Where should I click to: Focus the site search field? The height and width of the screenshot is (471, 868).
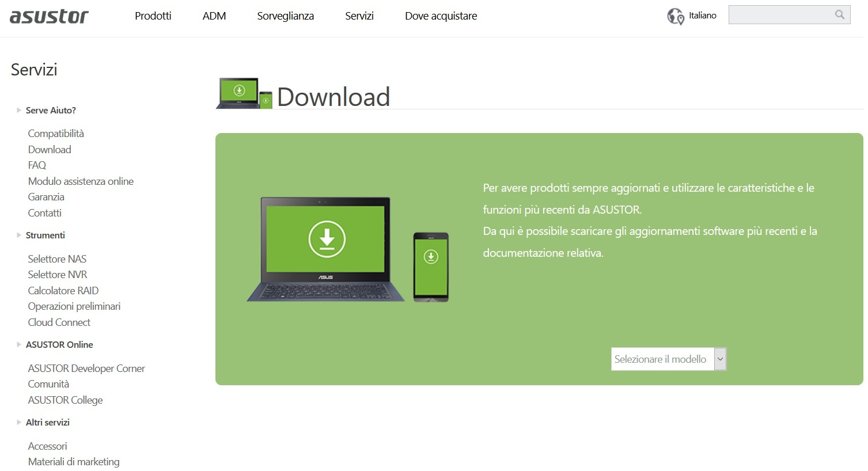click(789, 15)
